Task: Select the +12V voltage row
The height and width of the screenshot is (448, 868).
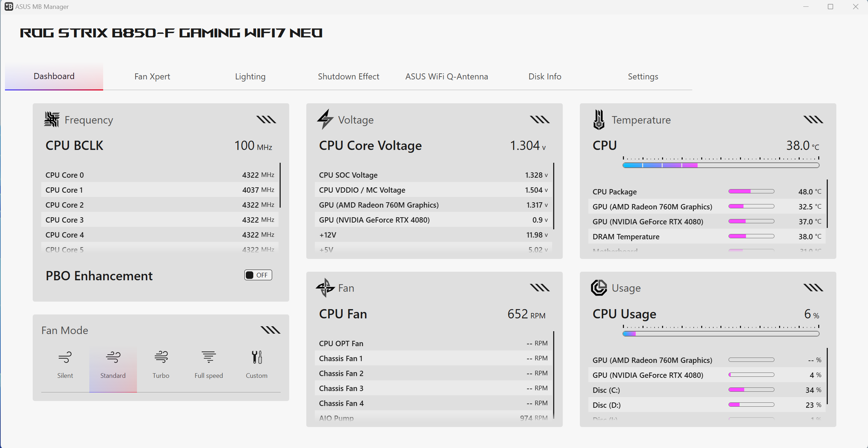Action: coord(433,235)
